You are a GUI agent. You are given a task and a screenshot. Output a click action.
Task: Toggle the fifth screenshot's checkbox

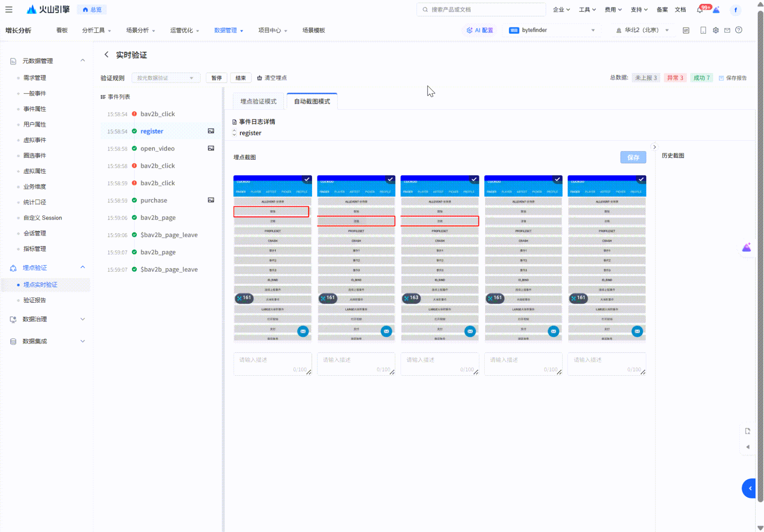(641, 179)
